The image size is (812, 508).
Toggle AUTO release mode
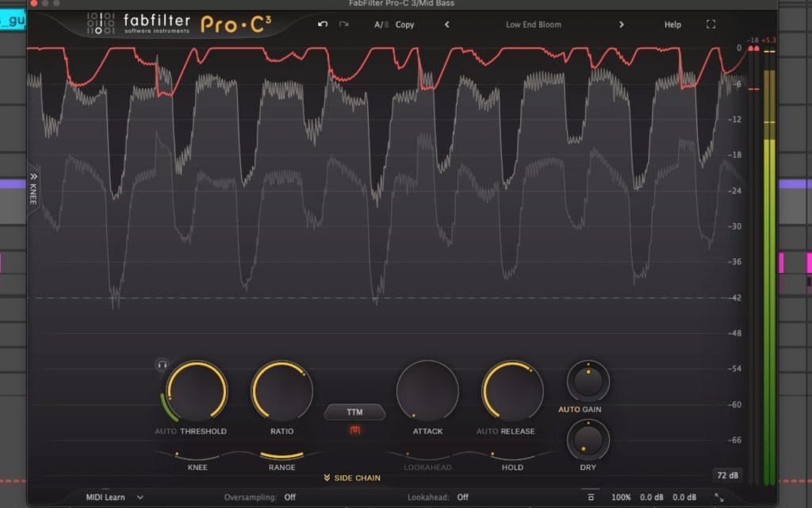486,431
